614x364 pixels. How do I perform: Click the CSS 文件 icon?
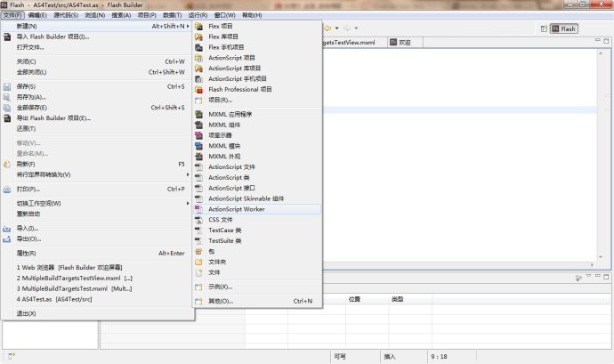(x=199, y=220)
